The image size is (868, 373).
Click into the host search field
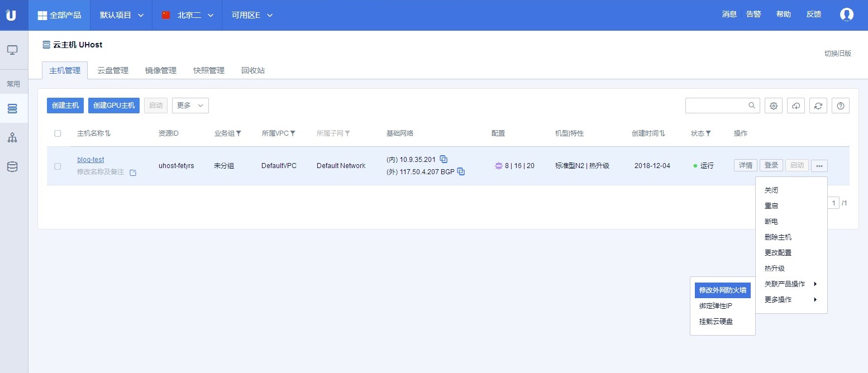(716, 106)
